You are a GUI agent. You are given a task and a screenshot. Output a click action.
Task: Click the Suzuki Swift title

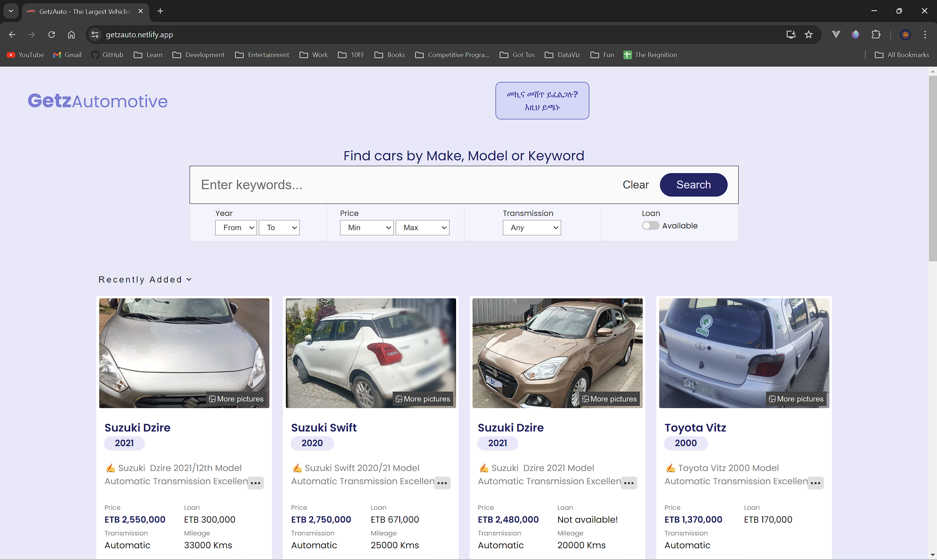click(324, 428)
